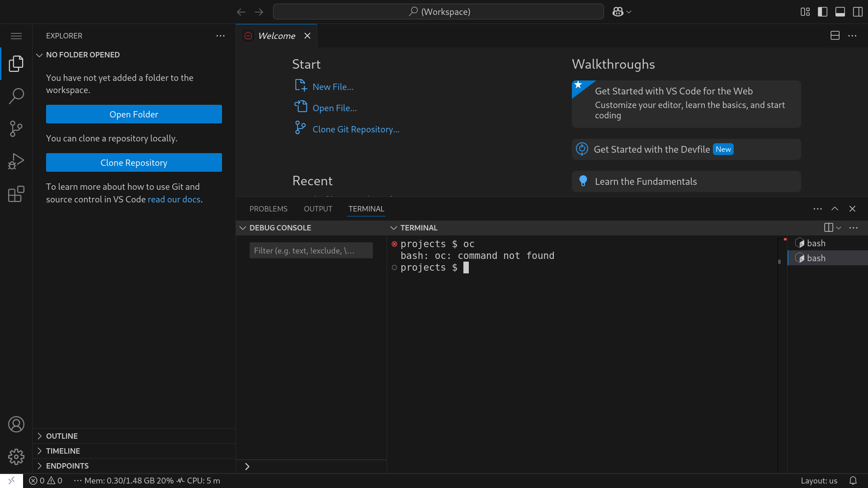Toggle primary side bar visibility
Viewport: 868px width, 488px height.
click(823, 12)
